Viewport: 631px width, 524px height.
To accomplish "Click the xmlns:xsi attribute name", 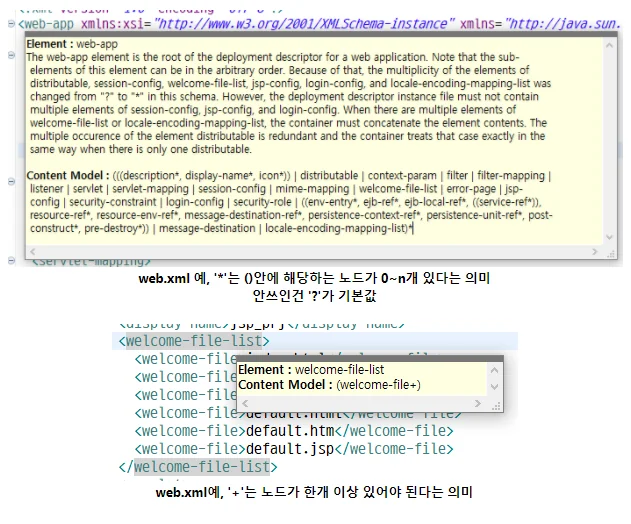I will 112,24.
